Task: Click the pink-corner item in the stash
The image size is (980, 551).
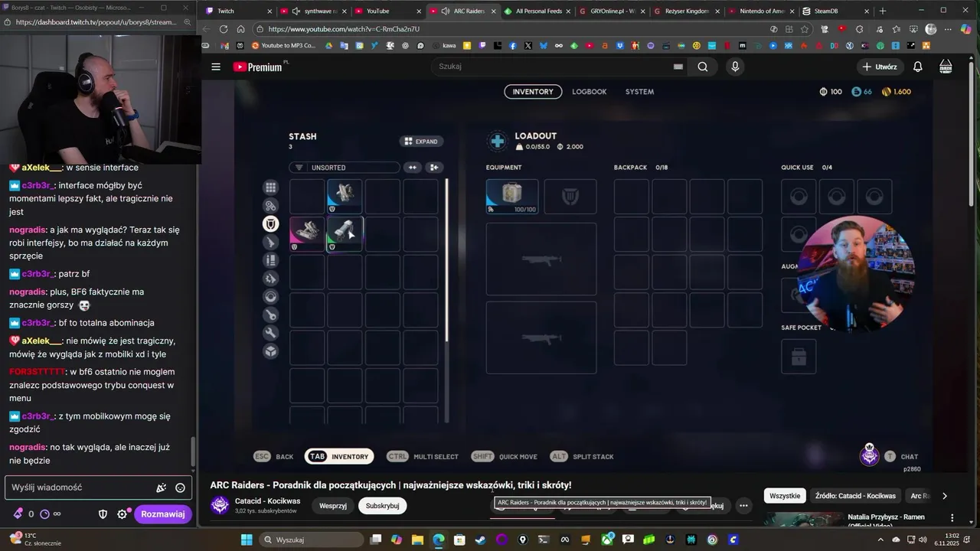Action: pyautogui.click(x=307, y=234)
